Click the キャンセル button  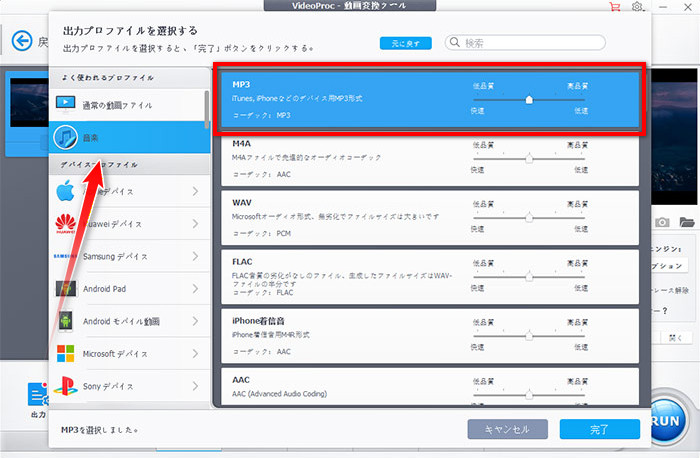[508, 429]
